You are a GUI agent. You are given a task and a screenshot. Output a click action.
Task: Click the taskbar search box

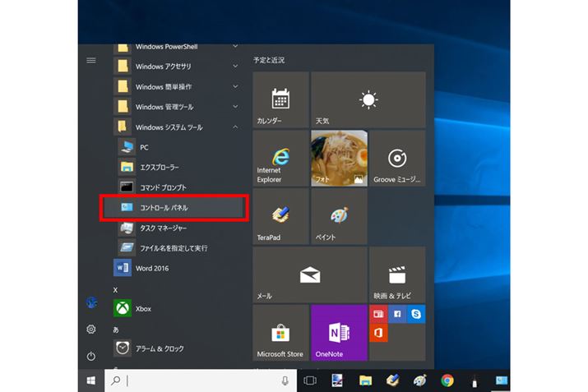(x=201, y=380)
